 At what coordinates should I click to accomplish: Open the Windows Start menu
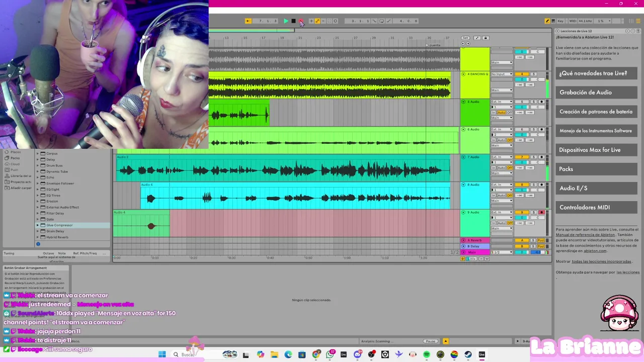162,354
